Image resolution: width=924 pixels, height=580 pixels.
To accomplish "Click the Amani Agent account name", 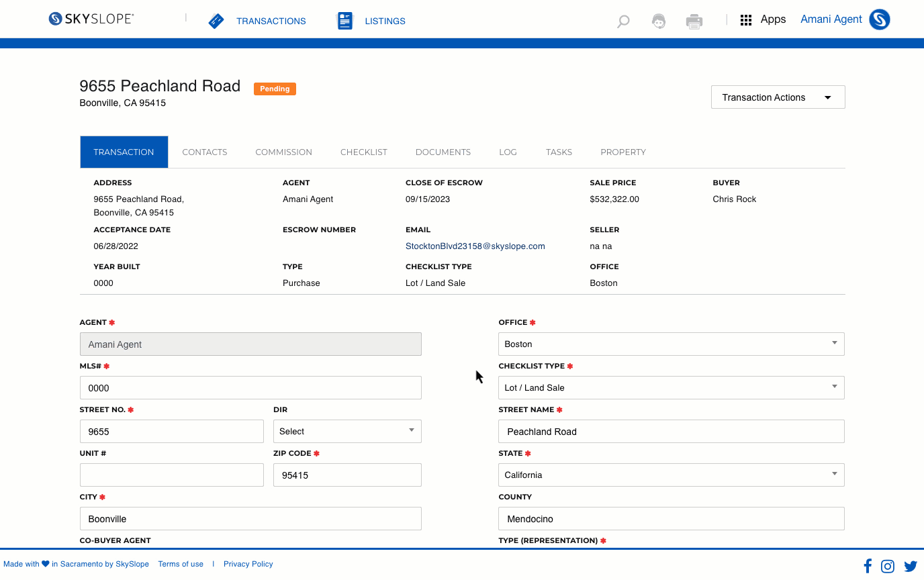I will [x=831, y=19].
